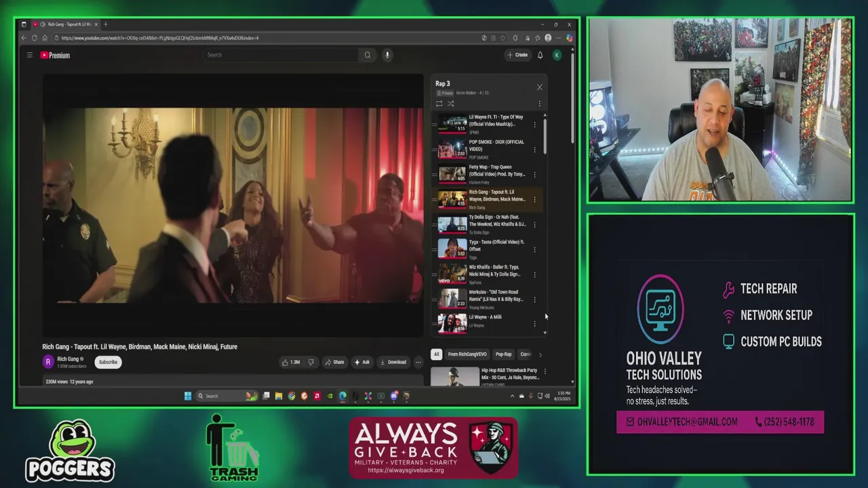Select the Pop-Rap filter chip

tap(504, 354)
